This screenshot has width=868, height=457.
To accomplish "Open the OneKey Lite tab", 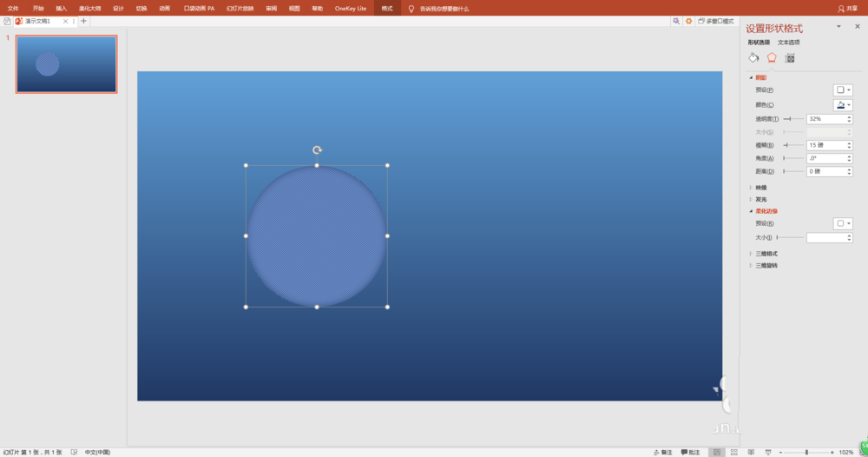I will click(x=351, y=9).
